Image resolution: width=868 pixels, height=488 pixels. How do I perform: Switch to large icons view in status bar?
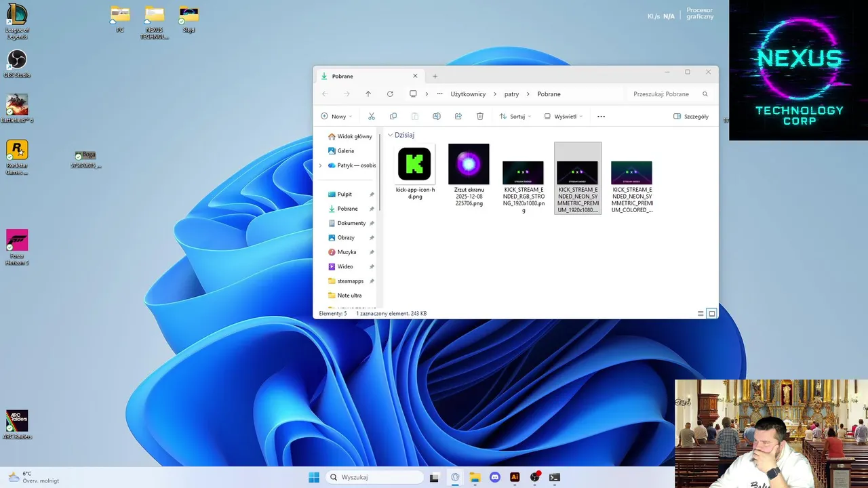point(711,314)
